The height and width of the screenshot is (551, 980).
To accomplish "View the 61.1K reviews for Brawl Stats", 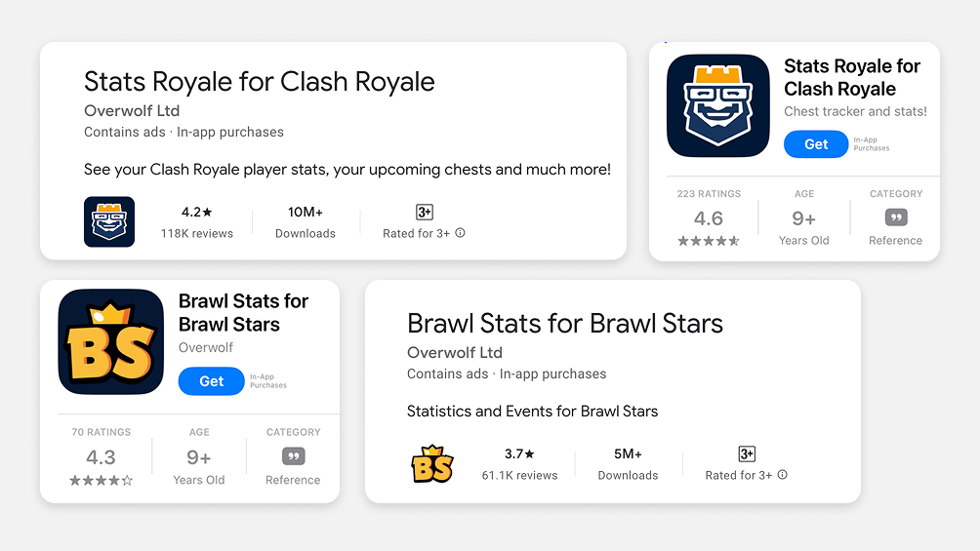I will tap(519, 475).
